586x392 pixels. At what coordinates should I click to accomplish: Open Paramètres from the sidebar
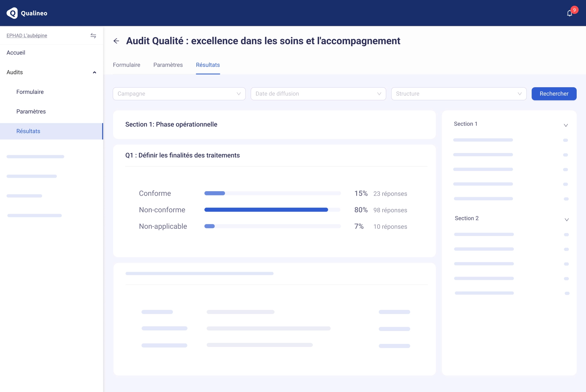click(x=31, y=111)
